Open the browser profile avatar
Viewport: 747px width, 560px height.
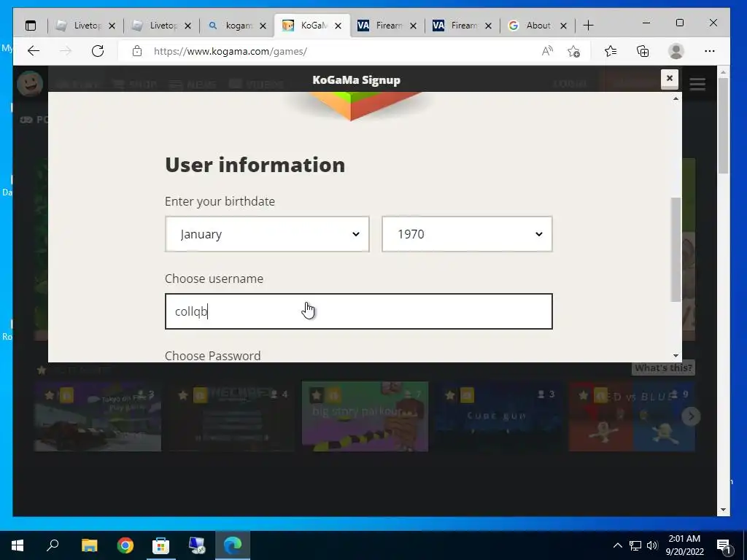coord(676,51)
